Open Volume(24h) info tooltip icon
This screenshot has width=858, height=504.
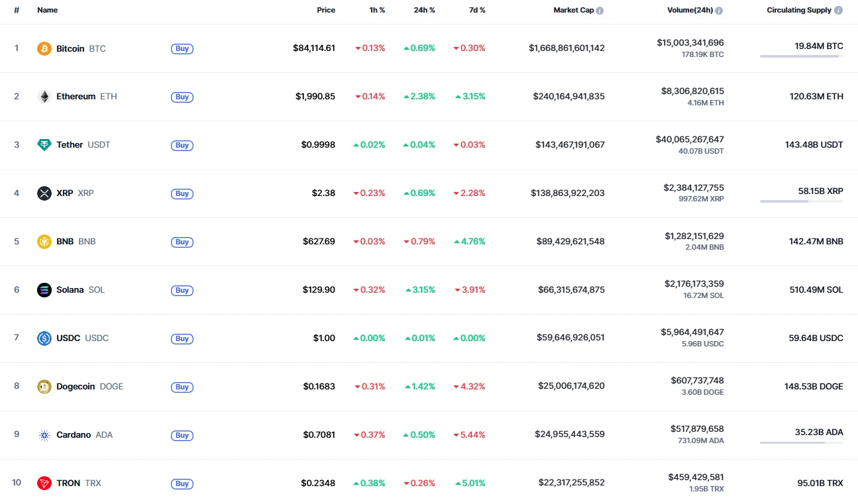click(x=719, y=11)
